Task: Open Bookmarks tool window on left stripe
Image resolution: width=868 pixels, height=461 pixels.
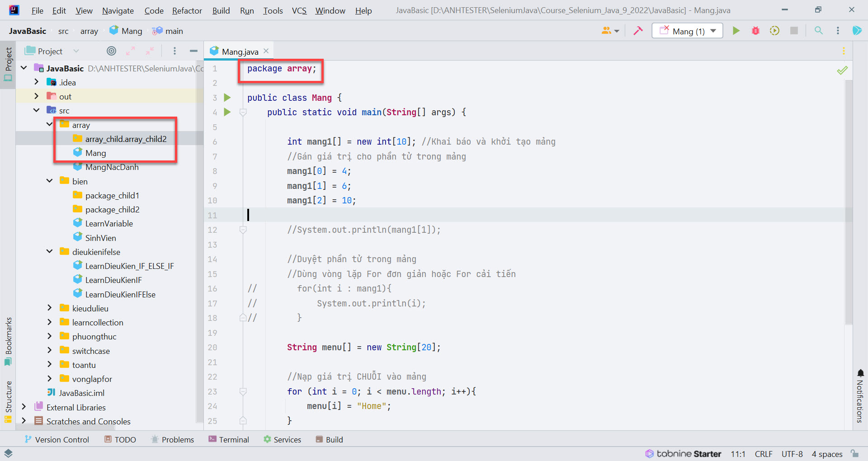Action: 8,341
